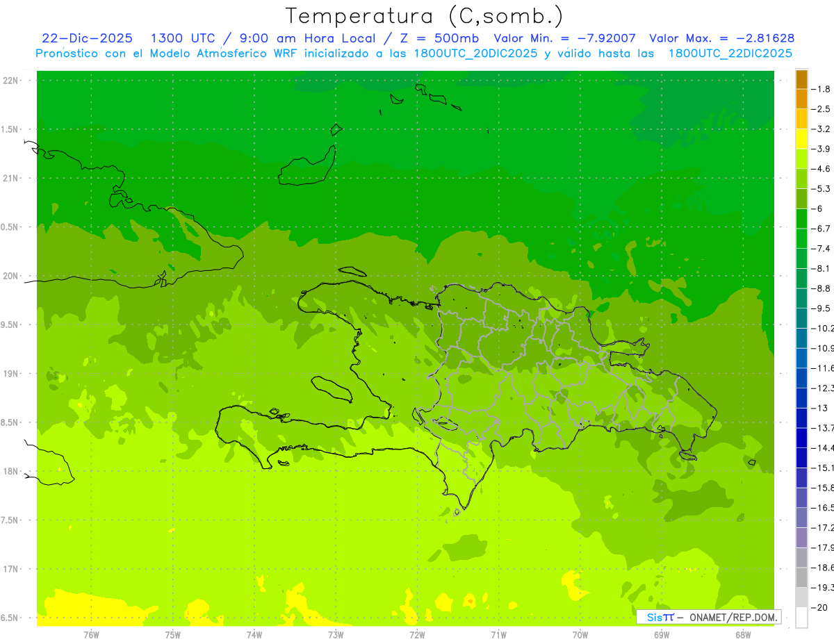Screen dimensions: 834x644
Task: Click the "21N" latitude label
Action: [x=12, y=178]
